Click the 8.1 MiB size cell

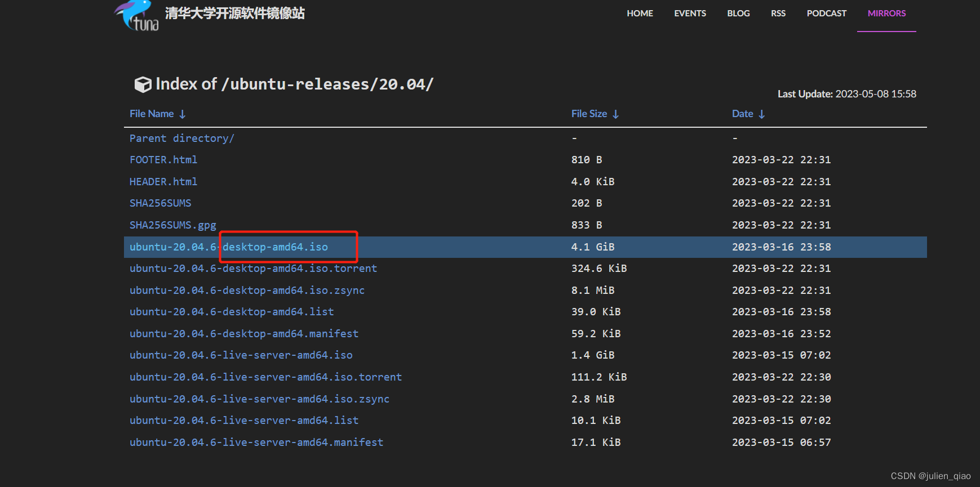(593, 291)
